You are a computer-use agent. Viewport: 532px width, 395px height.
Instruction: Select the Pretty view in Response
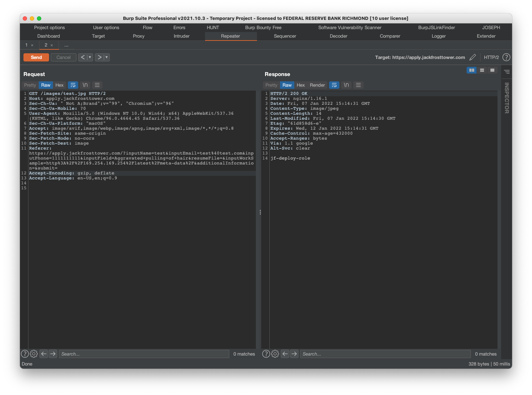pos(272,85)
